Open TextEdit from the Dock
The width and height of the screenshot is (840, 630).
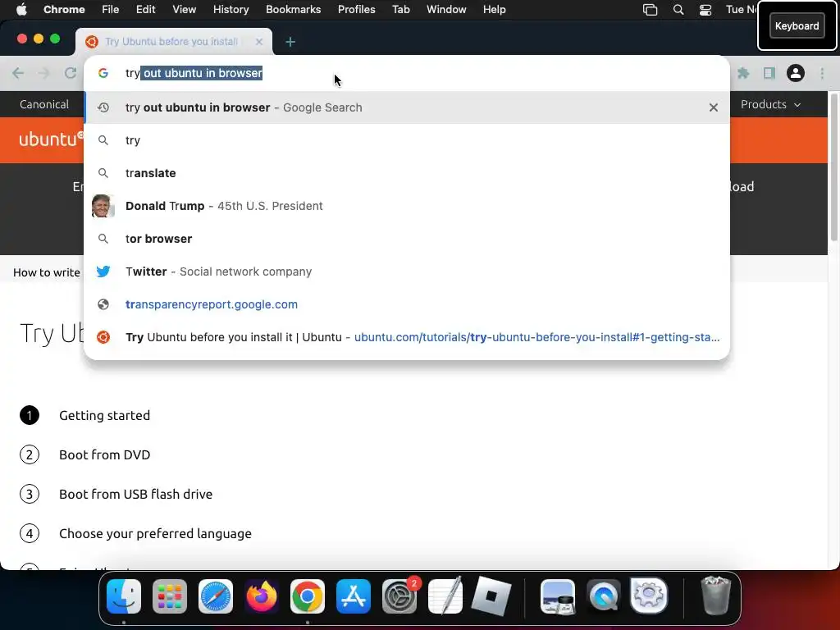(x=445, y=596)
